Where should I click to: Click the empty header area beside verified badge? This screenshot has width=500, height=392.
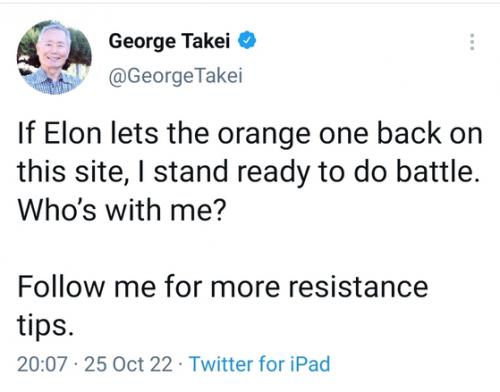pos(360,42)
